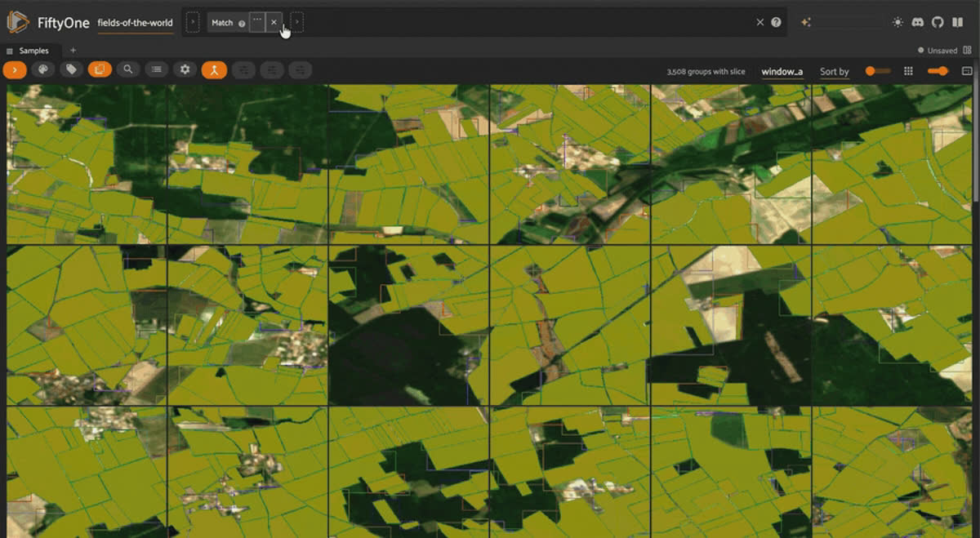Image resolution: width=980 pixels, height=538 pixels.
Task: Open the fields-of-the-world dataset selector
Action: (x=135, y=23)
